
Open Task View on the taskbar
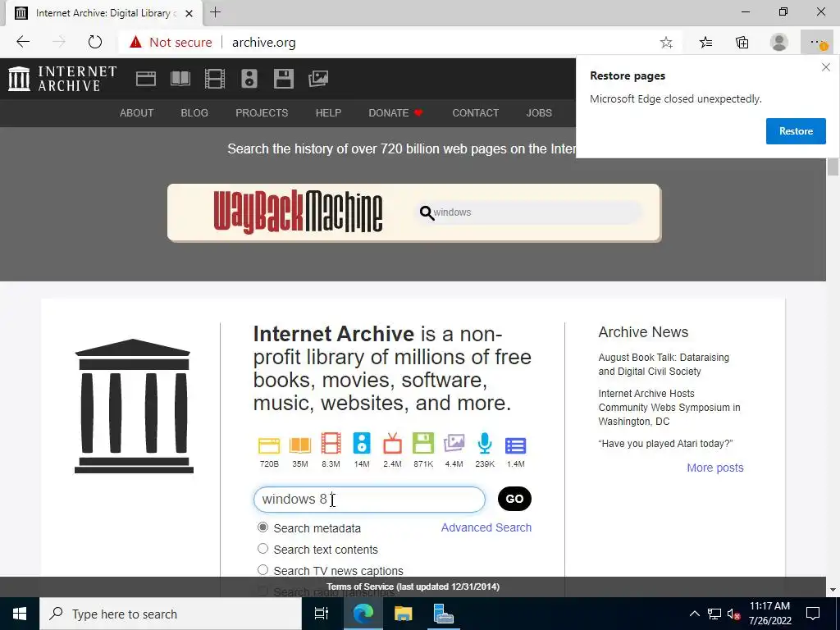click(x=322, y=614)
